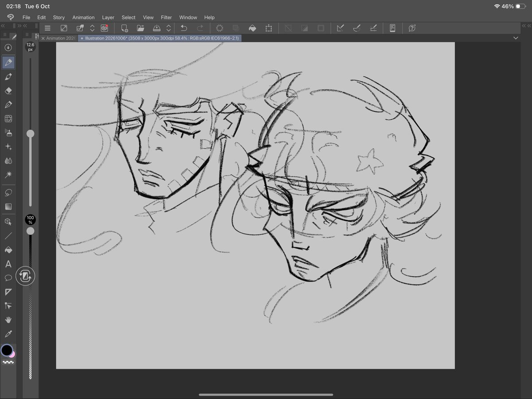Select the Airbrush tool
This screenshot has width=532, height=399.
8,133
